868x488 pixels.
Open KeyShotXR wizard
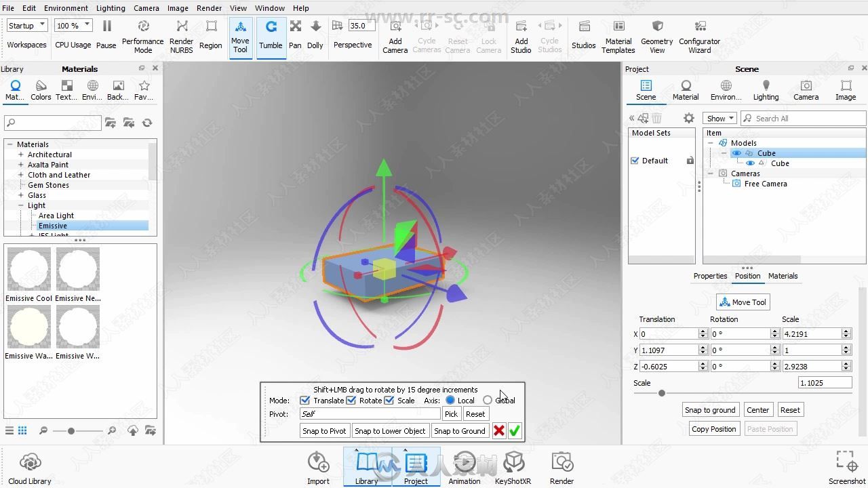click(x=513, y=468)
